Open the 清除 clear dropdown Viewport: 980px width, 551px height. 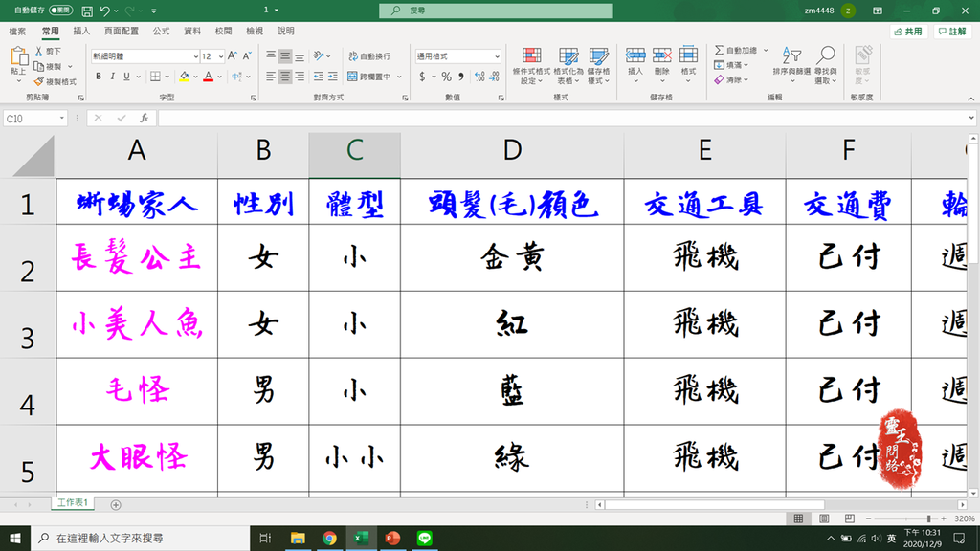click(731, 80)
